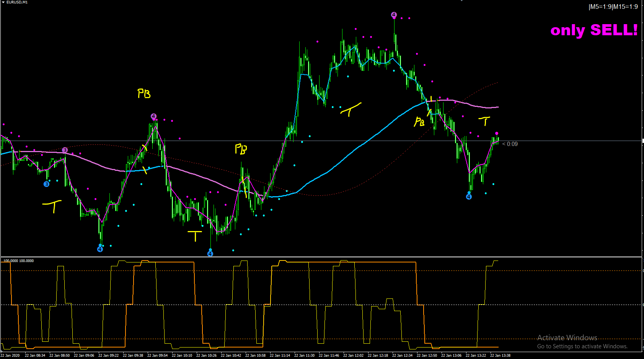Select blue 4 marker nearest the countdown timer
Image resolution: width=644 pixels, height=359 pixels.
tap(469, 197)
